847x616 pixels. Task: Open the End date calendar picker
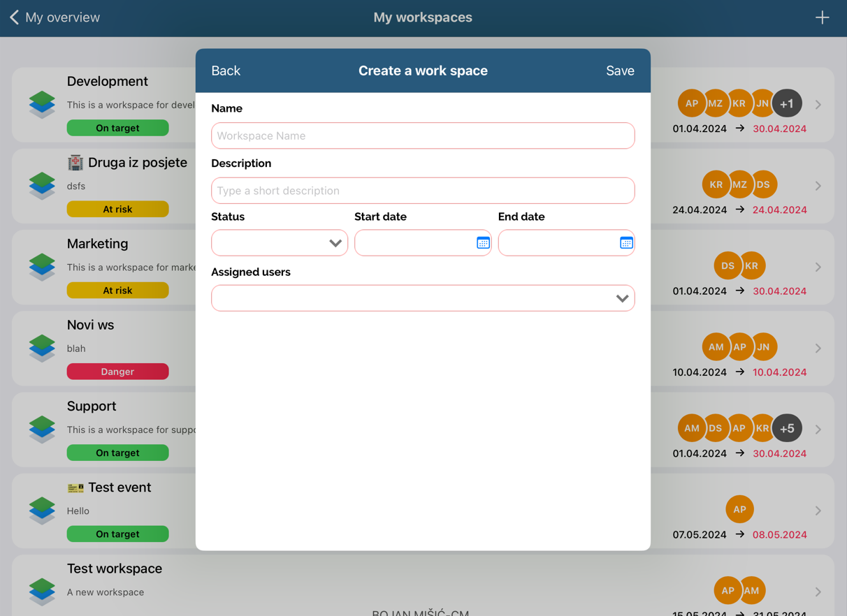click(x=626, y=243)
